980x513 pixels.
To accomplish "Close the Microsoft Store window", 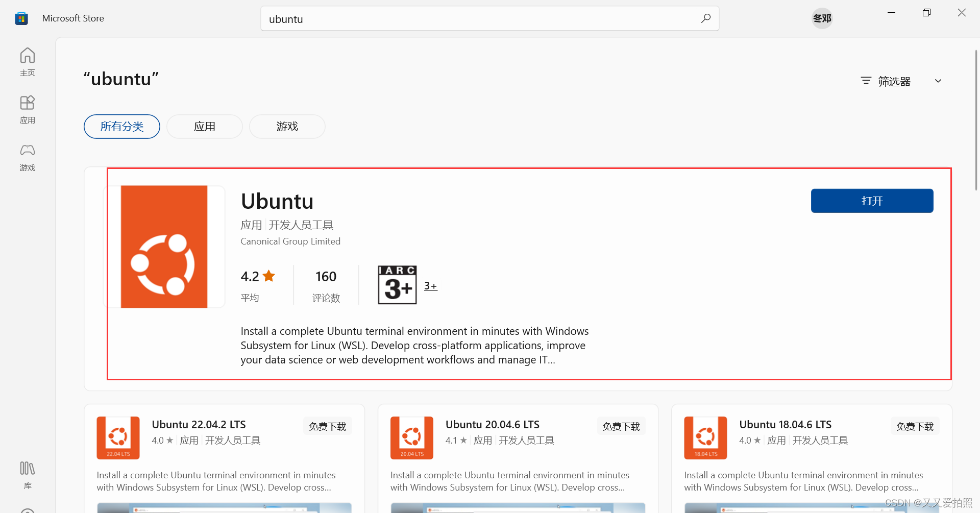I will (962, 13).
